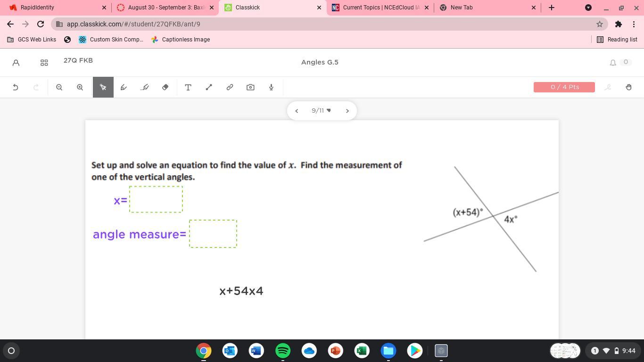Open Microsoft Word from the shelf
This screenshot has height=362, width=644.
(x=256, y=351)
